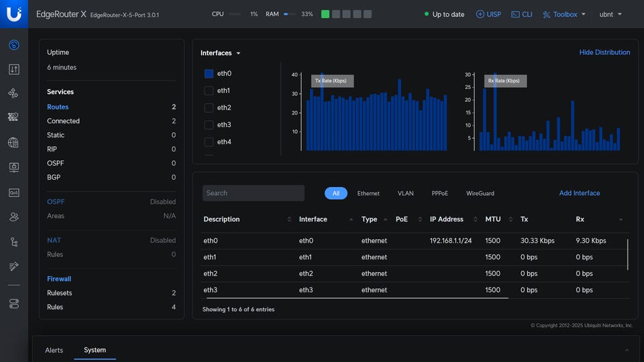Toggle the eth0 interface checkbox
644x362 pixels.
[x=209, y=74]
